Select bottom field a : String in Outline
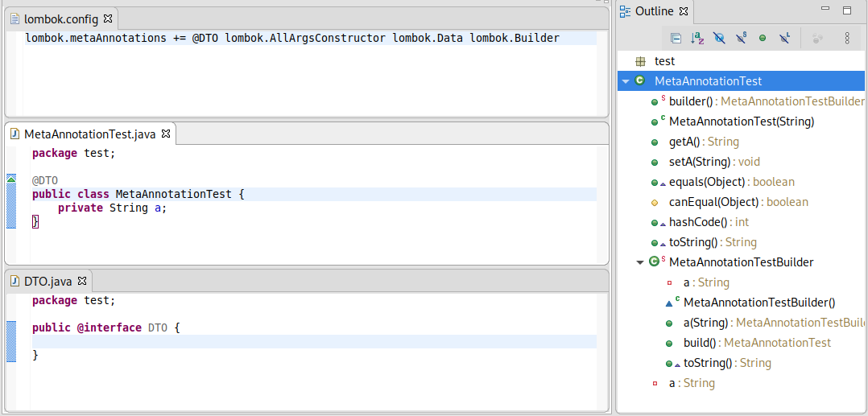The width and height of the screenshot is (868, 416). pyautogui.click(x=692, y=383)
